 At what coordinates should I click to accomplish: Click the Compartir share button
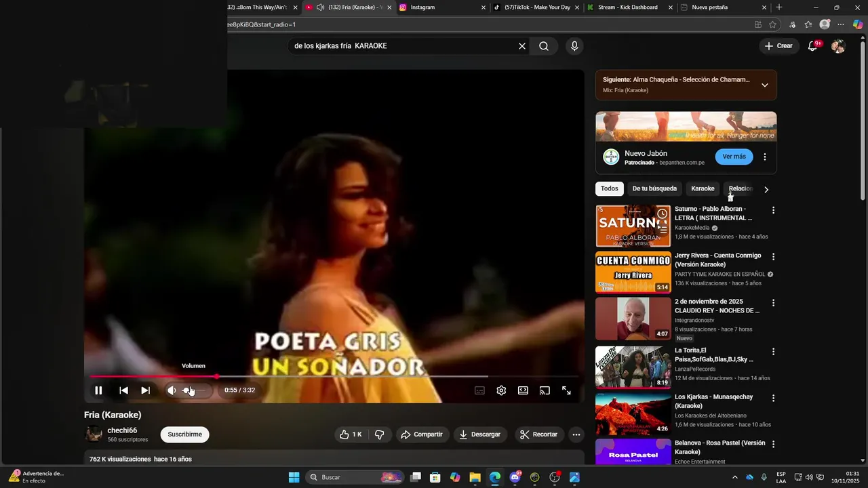click(x=422, y=434)
